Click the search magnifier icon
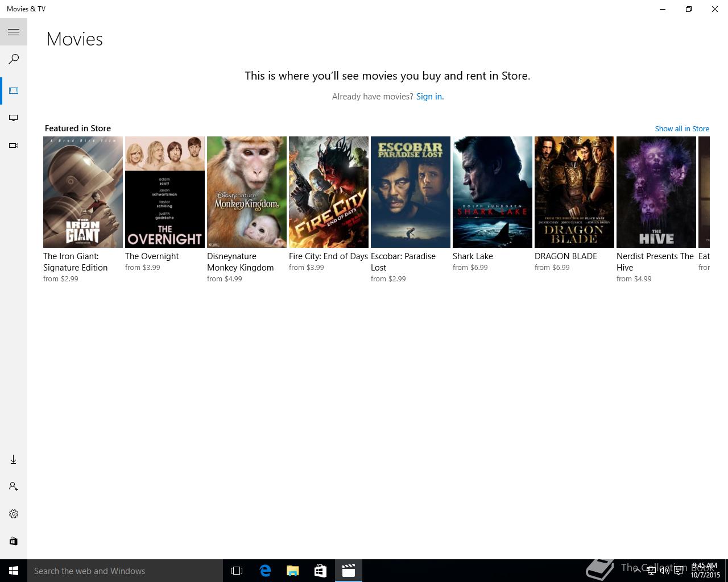This screenshot has width=728, height=582. click(x=14, y=59)
